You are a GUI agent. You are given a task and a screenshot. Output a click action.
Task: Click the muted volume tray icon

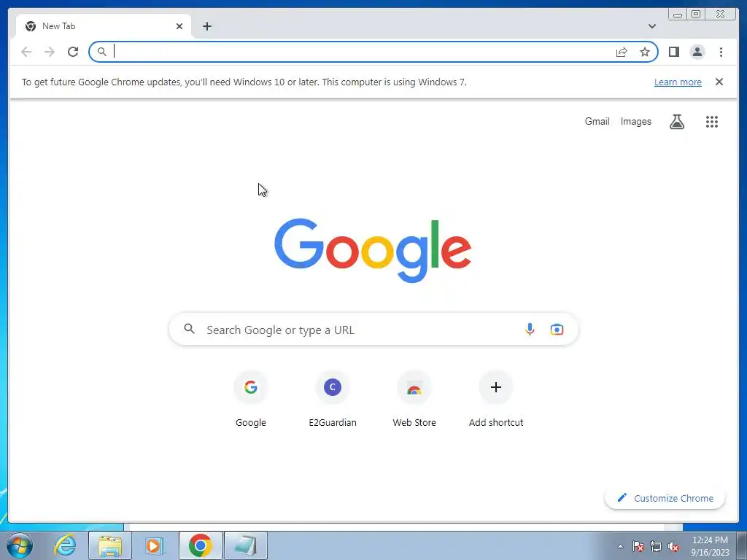point(673,546)
